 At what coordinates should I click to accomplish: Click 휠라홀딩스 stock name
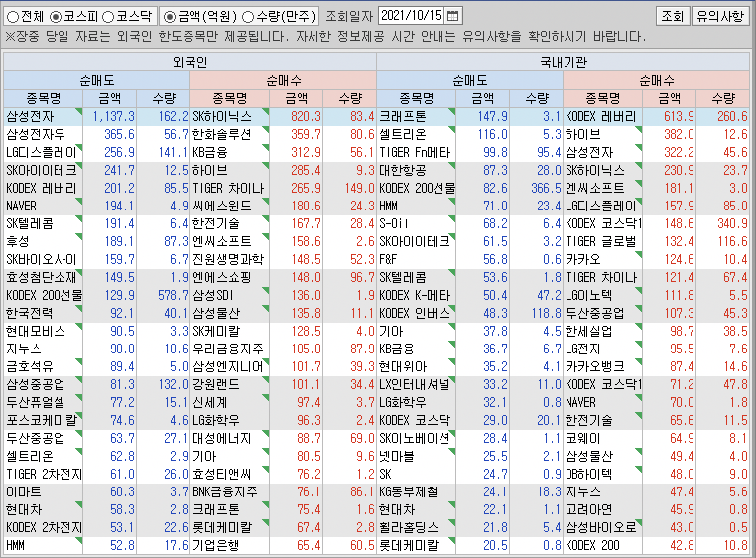coord(409,528)
